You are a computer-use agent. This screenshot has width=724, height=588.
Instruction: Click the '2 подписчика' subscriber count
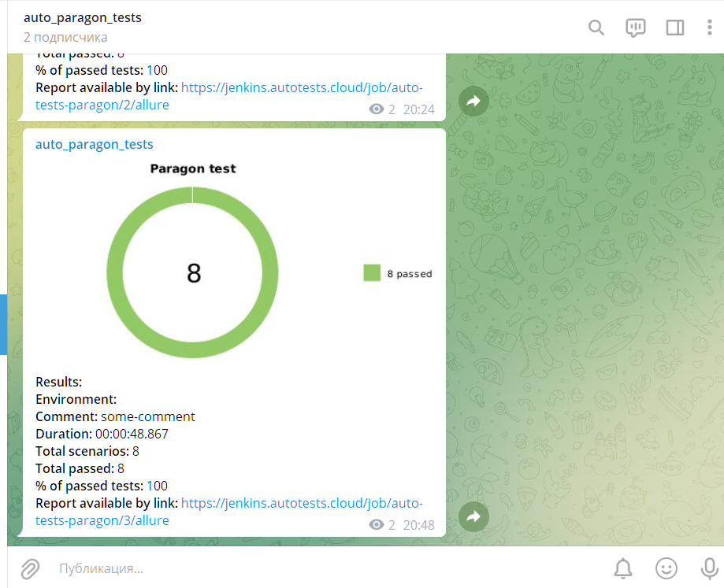[65, 37]
